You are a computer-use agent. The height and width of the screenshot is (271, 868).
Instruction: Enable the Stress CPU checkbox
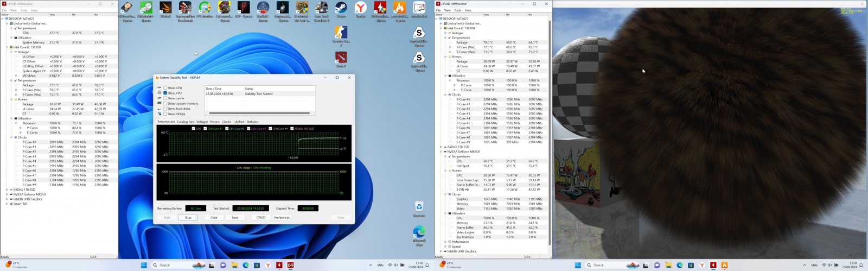[x=165, y=88]
